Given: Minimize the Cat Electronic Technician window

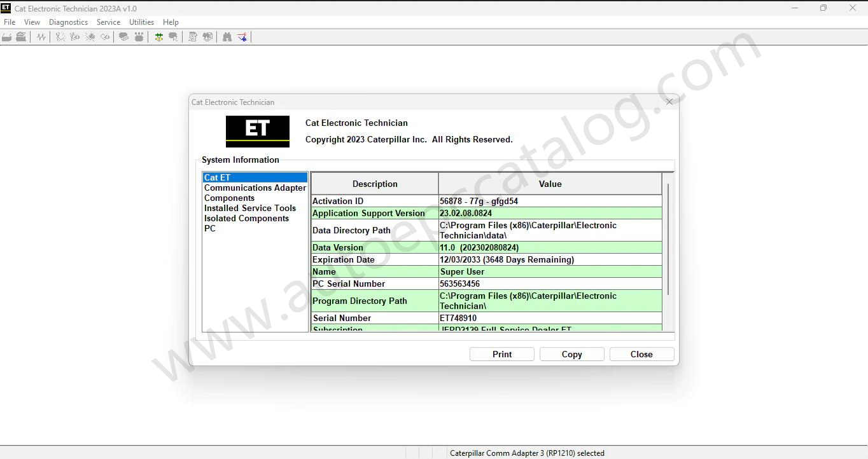Looking at the screenshot, I should 795,8.
